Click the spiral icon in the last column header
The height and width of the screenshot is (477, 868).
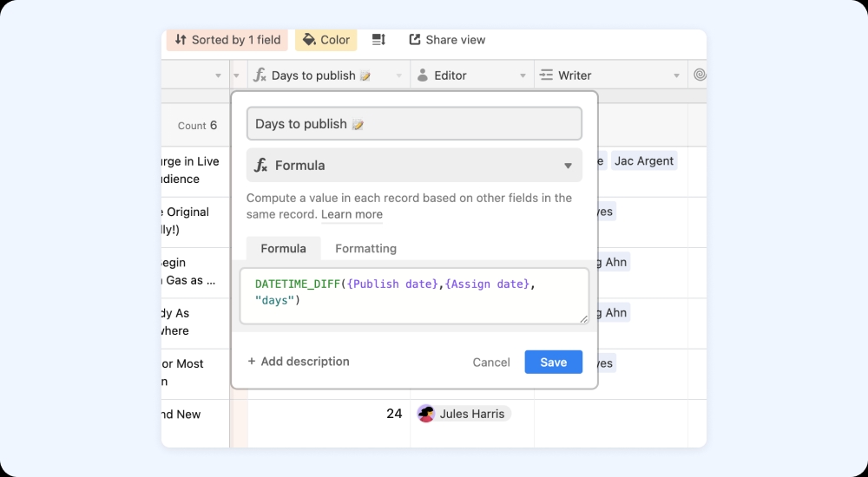(700, 75)
